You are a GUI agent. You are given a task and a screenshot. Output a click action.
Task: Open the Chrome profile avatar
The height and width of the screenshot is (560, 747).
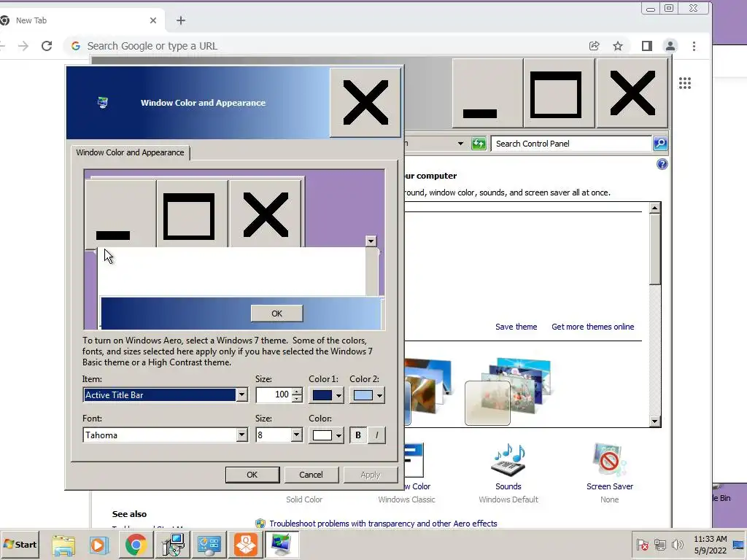670,46
